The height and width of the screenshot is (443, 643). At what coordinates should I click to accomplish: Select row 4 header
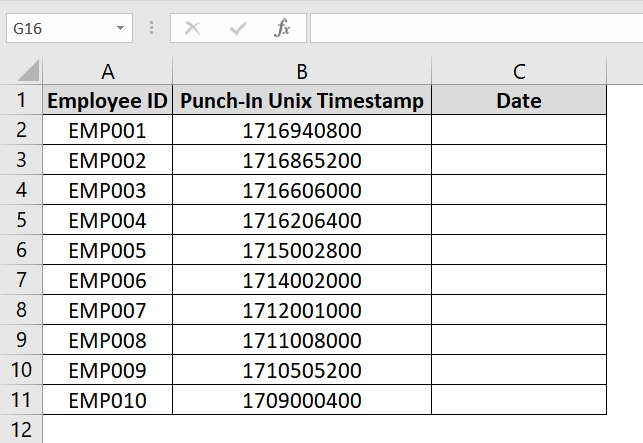(x=21, y=190)
